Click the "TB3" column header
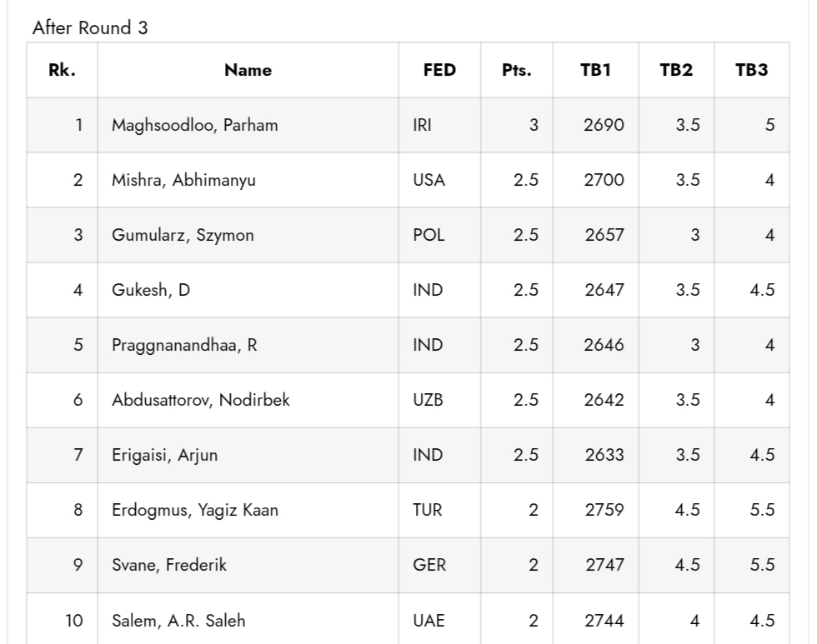The image size is (817, 644). coord(751,71)
